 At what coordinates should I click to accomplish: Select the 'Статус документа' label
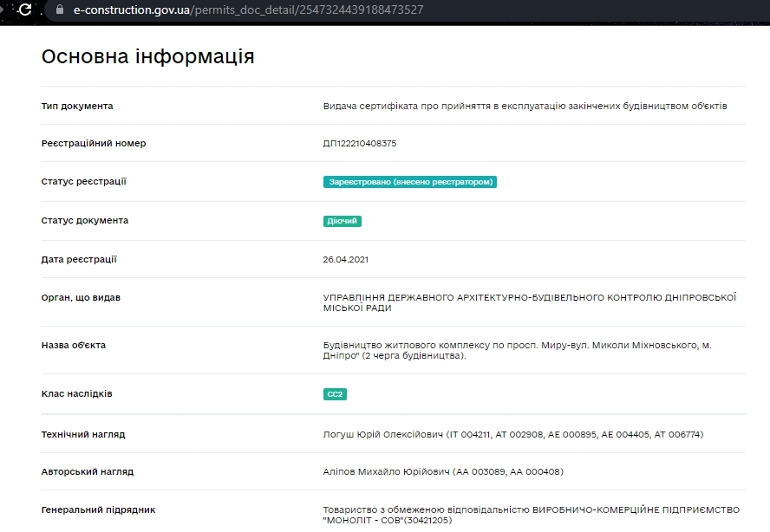point(85,221)
